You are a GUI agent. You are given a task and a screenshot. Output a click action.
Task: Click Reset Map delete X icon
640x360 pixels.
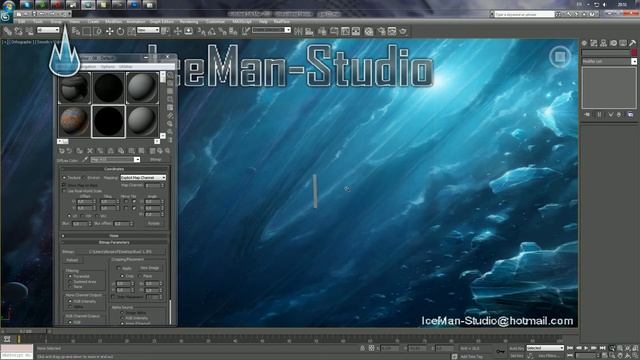pos(90,151)
